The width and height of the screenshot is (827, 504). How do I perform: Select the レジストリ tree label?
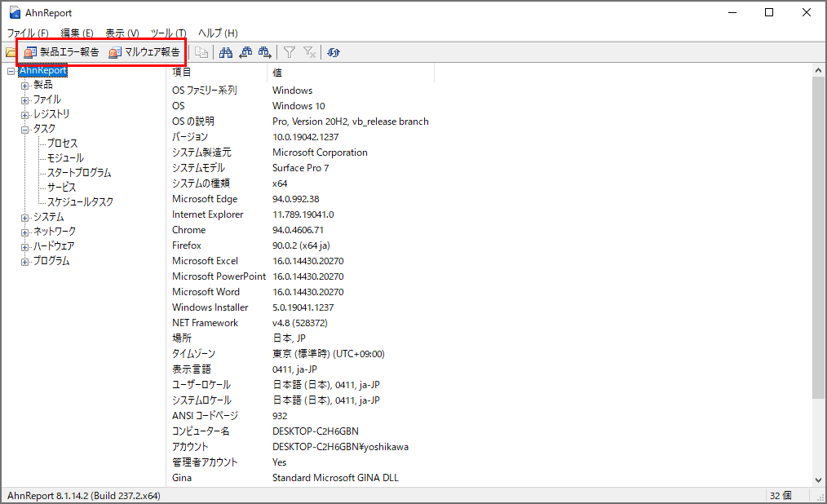click(51, 114)
